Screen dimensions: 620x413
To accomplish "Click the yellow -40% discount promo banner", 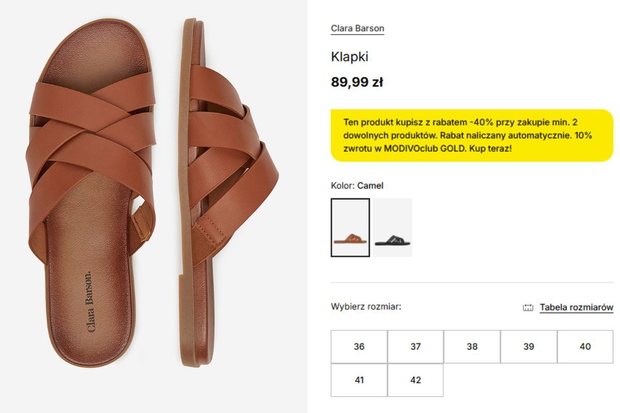I will tap(472, 135).
